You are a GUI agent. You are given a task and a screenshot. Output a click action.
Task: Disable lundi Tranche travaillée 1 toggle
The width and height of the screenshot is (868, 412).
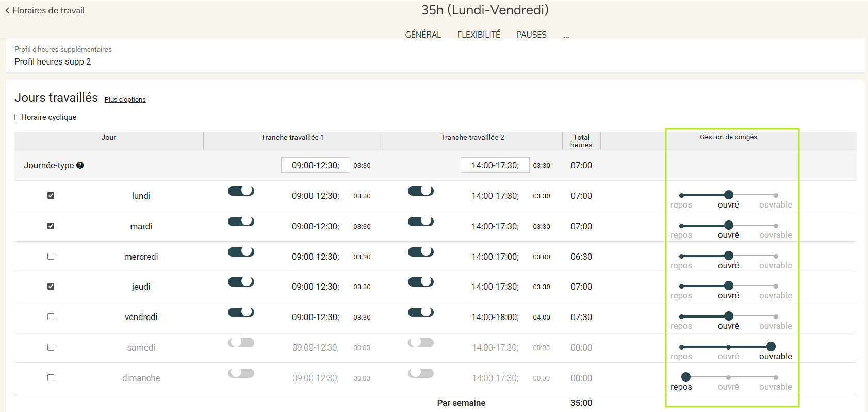click(x=241, y=191)
